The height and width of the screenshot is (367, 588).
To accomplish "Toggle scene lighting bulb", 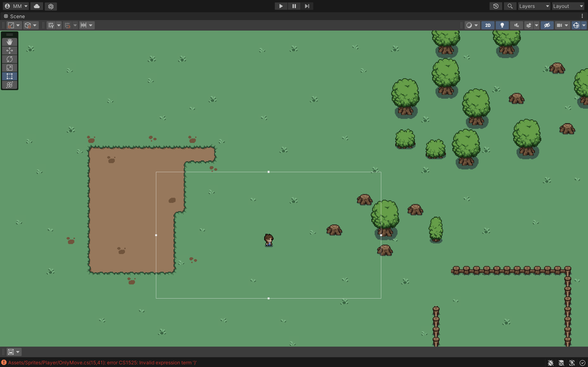I will point(502,25).
